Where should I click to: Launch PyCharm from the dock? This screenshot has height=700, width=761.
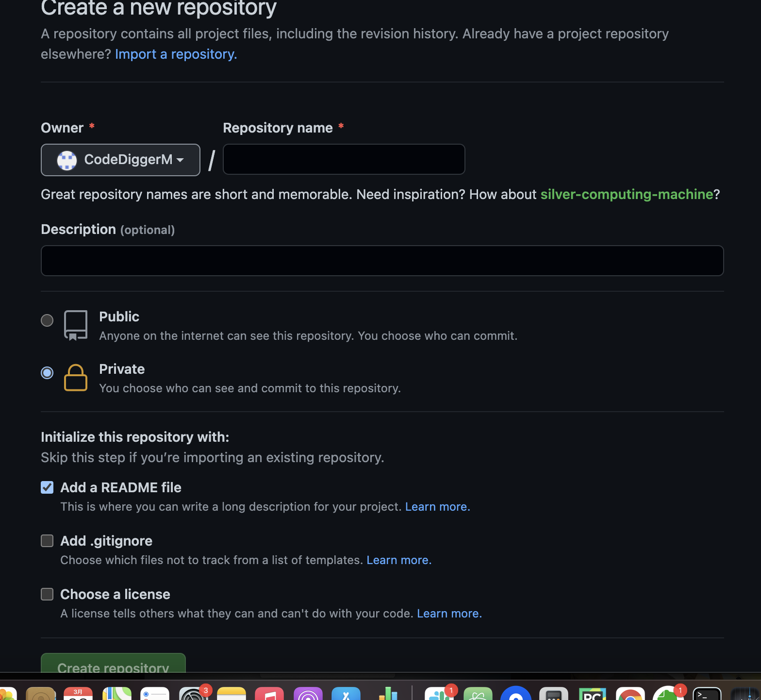pyautogui.click(x=592, y=693)
